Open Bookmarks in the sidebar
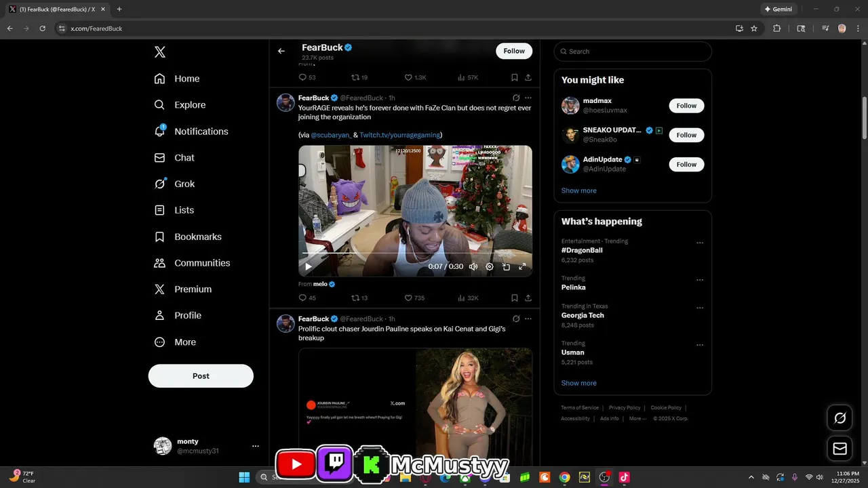Screen dimensions: 868x488 click(188, 237)
